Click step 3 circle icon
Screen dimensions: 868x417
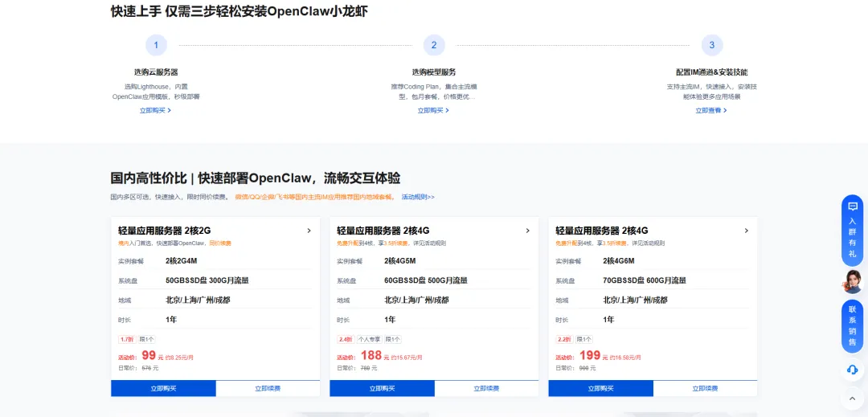click(712, 45)
